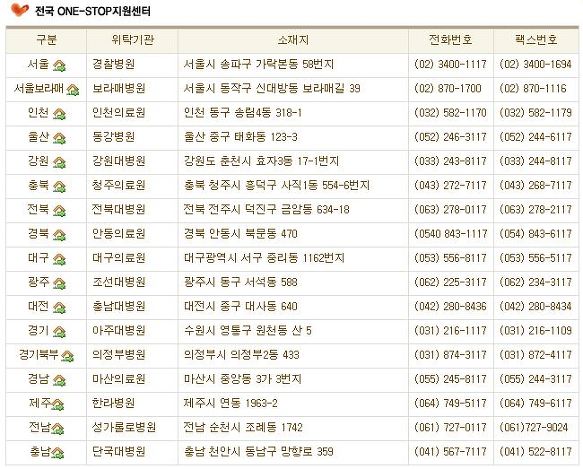Open the home icon in the 경남 row
583x469 pixels.
click(x=59, y=380)
